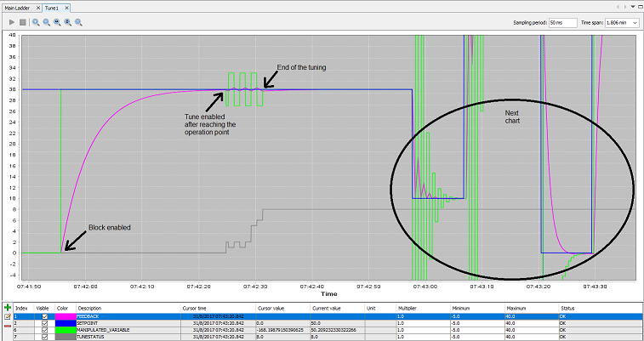Viewport: 644px width, 341px height.
Task: Remove variable with red minus icon
Action: (8, 326)
